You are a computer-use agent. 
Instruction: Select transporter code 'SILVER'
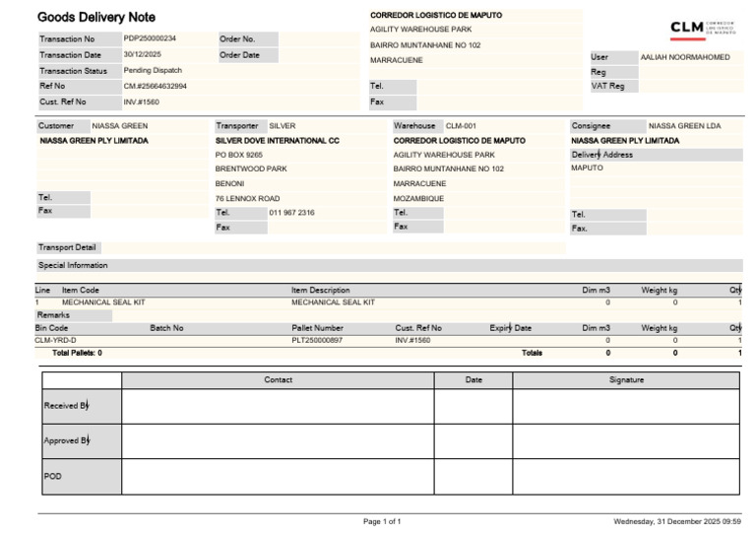point(283,125)
